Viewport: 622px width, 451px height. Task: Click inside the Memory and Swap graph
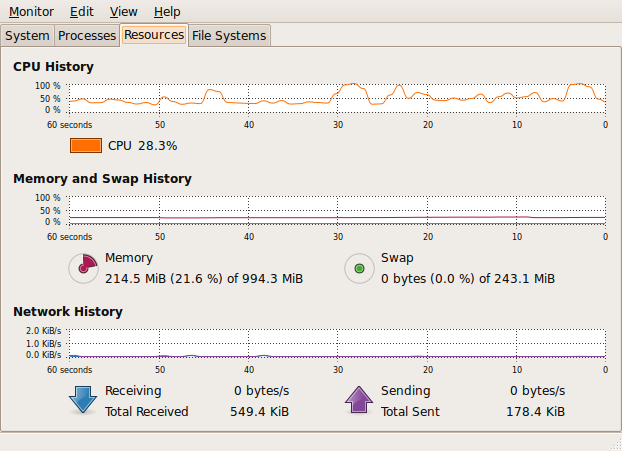(337, 210)
